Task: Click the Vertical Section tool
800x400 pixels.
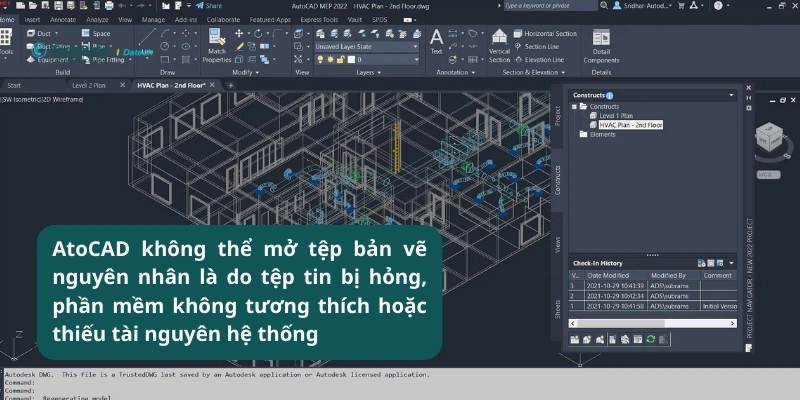Action: [499, 46]
